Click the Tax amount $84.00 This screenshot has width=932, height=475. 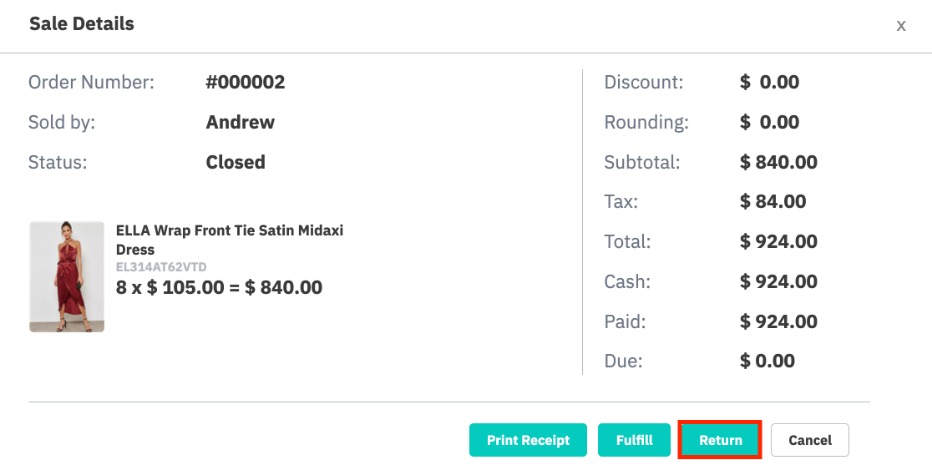pos(773,201)
